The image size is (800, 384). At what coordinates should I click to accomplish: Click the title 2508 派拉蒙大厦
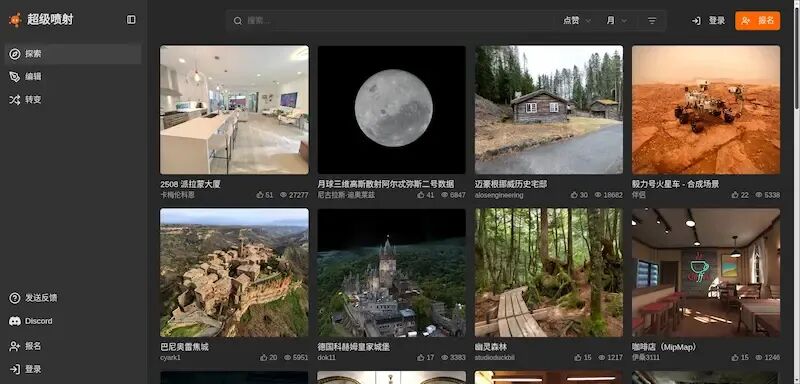pos(190,184)
